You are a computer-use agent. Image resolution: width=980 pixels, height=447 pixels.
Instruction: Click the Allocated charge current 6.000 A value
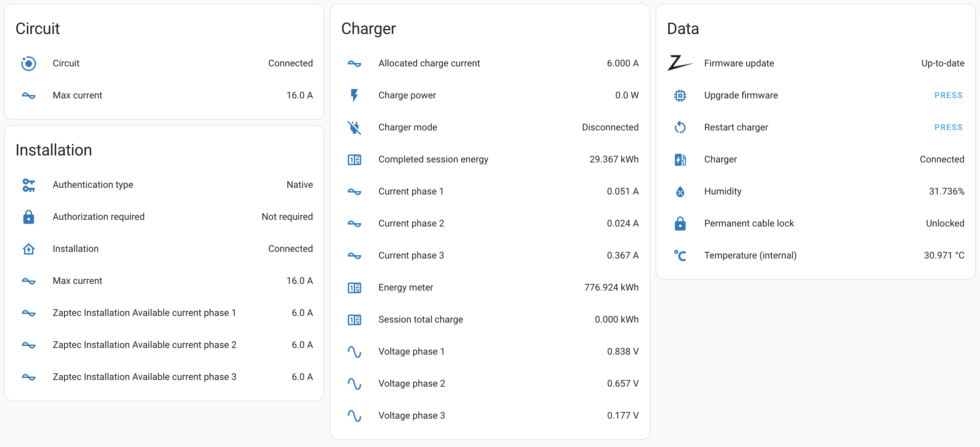[x=623, y=63]
